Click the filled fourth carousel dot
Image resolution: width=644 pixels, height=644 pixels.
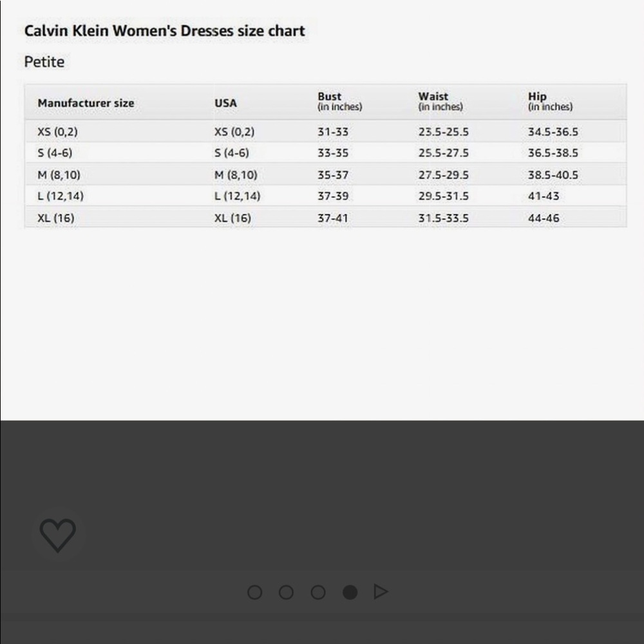pos(350,592)
